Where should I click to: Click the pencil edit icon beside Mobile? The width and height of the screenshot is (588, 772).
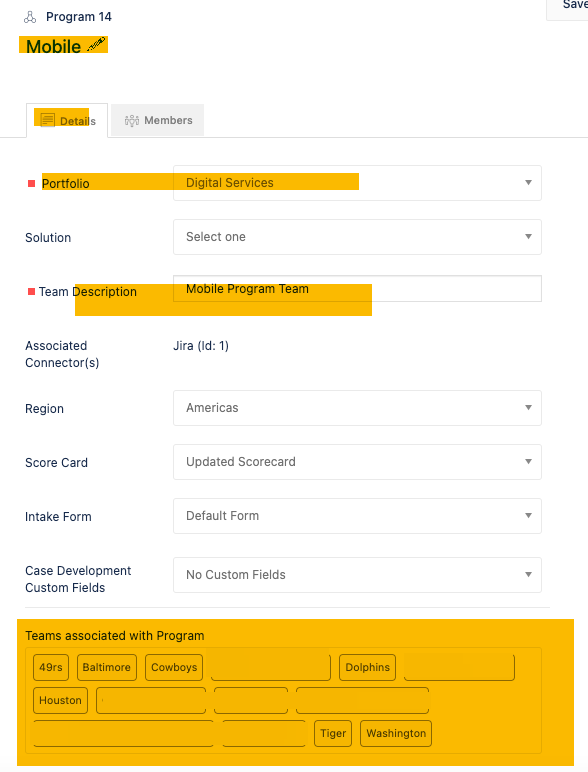click(x=96, y=45)
